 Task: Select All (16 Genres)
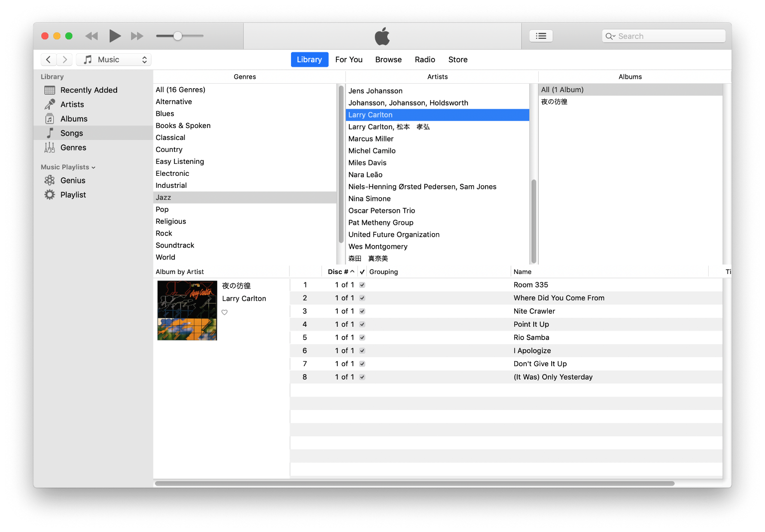tap(245, 90)
